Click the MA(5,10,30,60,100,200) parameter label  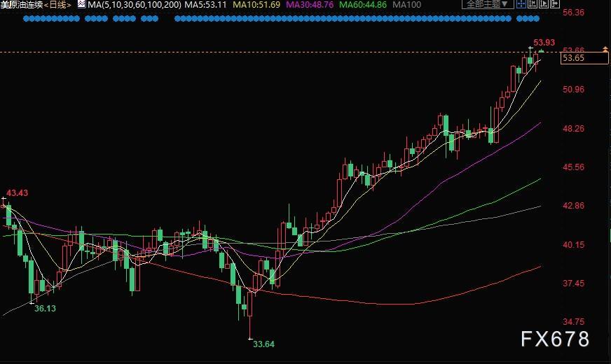pyautogui.click(x=134, y=5)
